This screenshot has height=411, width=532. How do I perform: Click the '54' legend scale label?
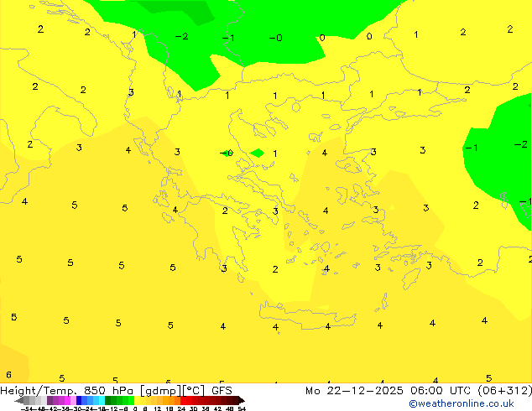click(242, 408)
